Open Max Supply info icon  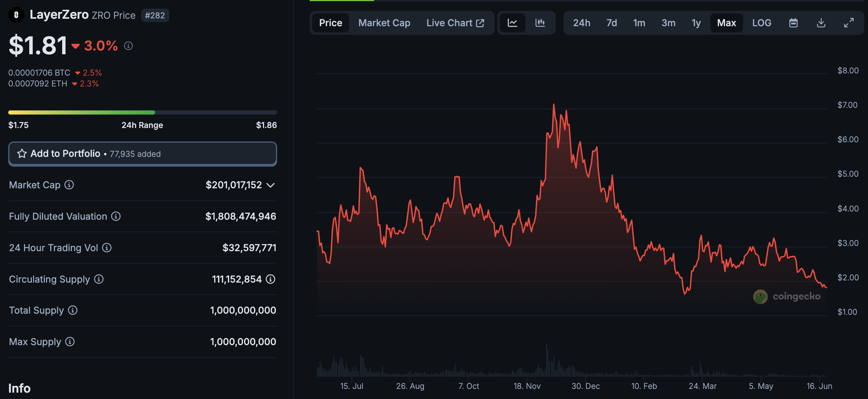[70, 342]
